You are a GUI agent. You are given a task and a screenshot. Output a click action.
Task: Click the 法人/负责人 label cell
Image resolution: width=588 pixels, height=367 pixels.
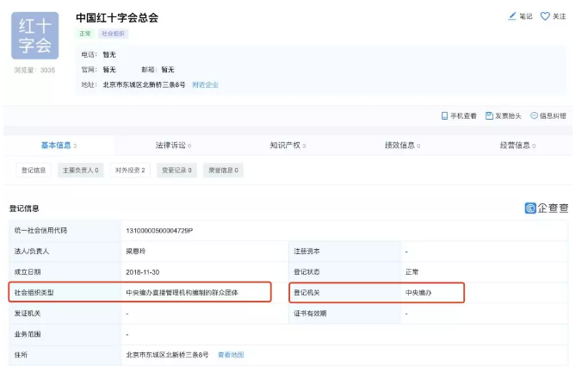click(x=65, y=252)
